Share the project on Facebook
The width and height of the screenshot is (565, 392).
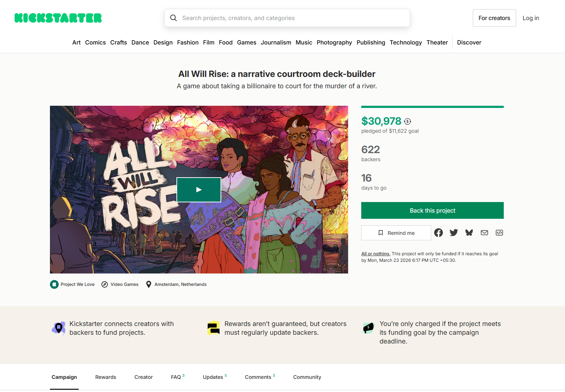click(x=438, y=232)
